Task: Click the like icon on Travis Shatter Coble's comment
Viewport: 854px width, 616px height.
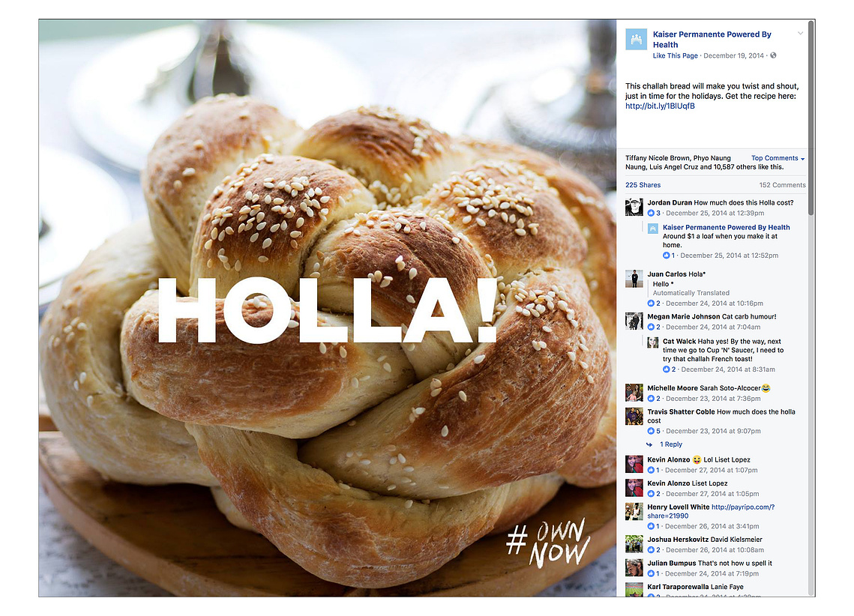Action: point(651,431)
